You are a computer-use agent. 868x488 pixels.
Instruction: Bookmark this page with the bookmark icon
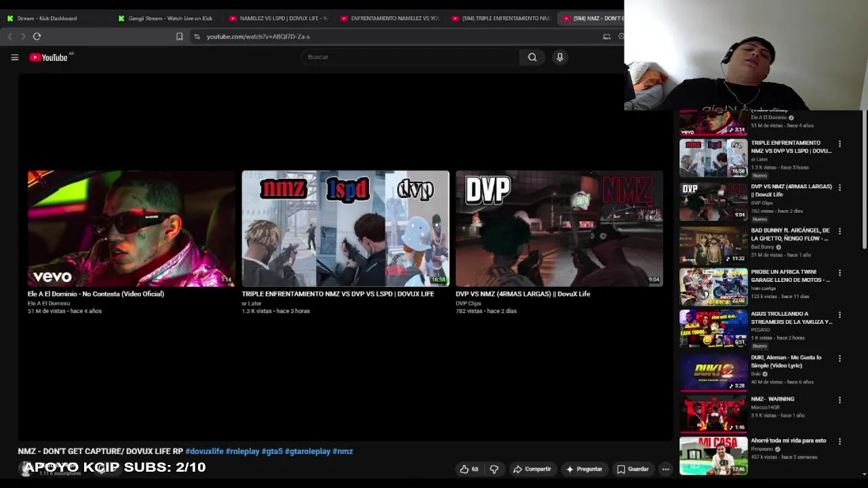click(x=179, y=37)
